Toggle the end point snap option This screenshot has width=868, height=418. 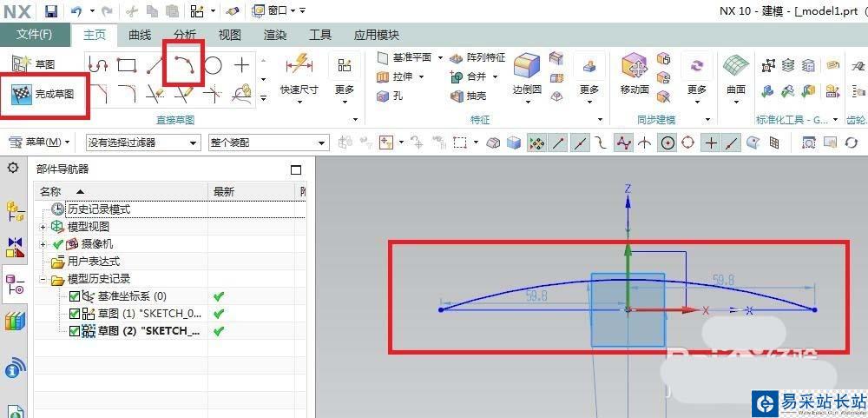558,143
